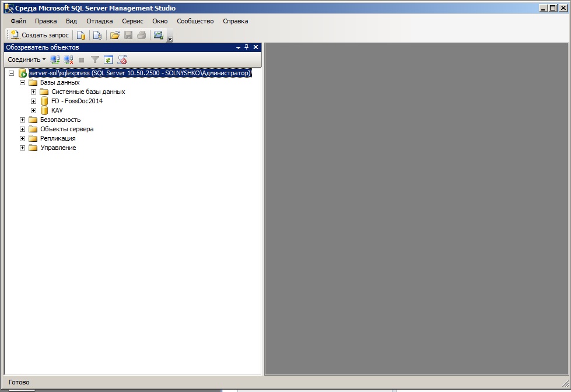The image size is (571, 392).
Task: Click the Database Engine query icon
Action: point(82,35)
